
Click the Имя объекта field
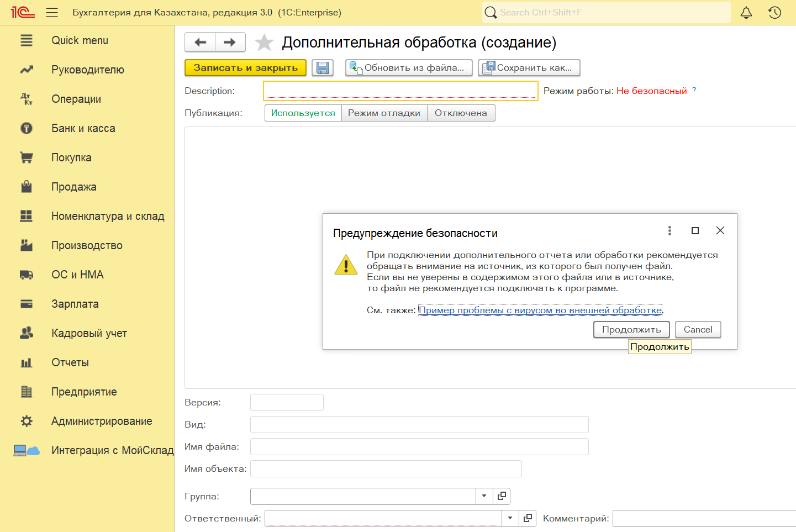386,468
